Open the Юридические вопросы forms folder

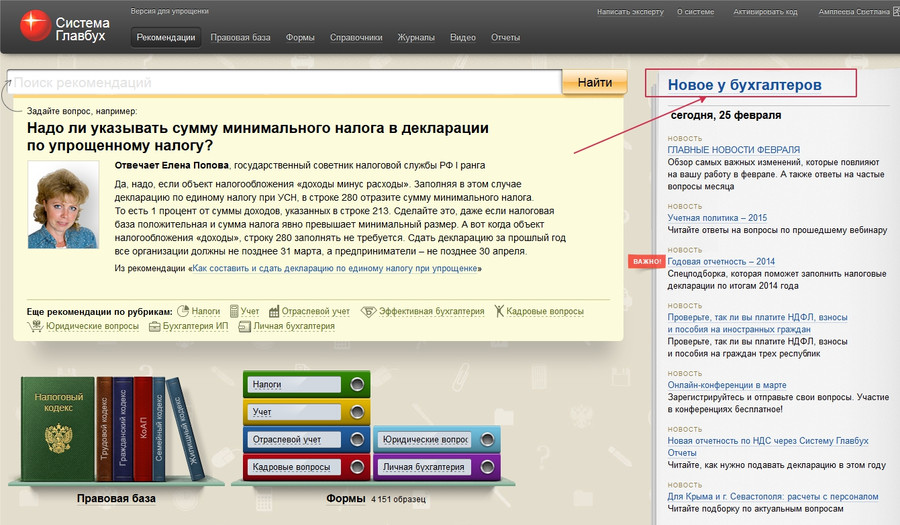437,440
